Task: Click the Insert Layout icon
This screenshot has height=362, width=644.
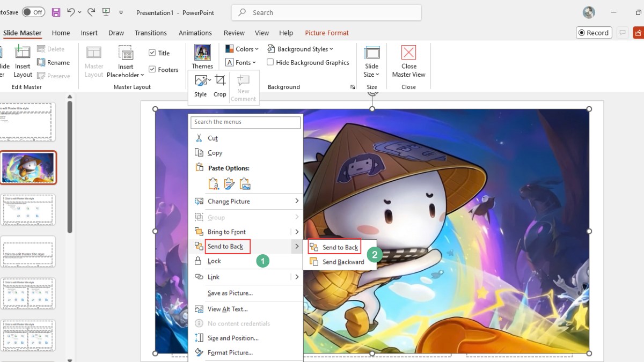Action: pos(23,53)
